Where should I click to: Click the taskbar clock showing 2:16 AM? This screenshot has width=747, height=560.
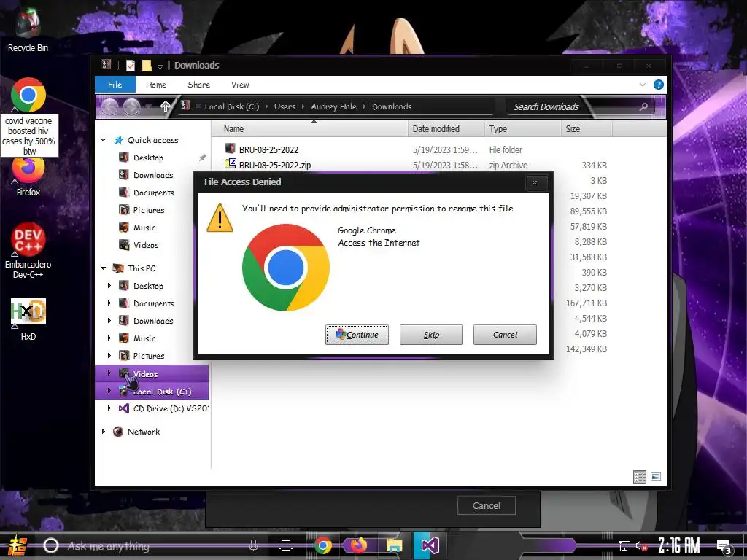click(679, 545)
